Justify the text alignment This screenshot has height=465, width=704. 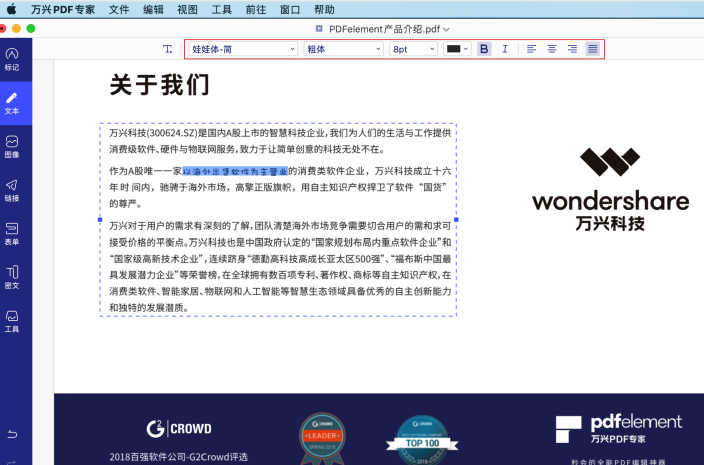pyautogui.click(x=593, y=49)
